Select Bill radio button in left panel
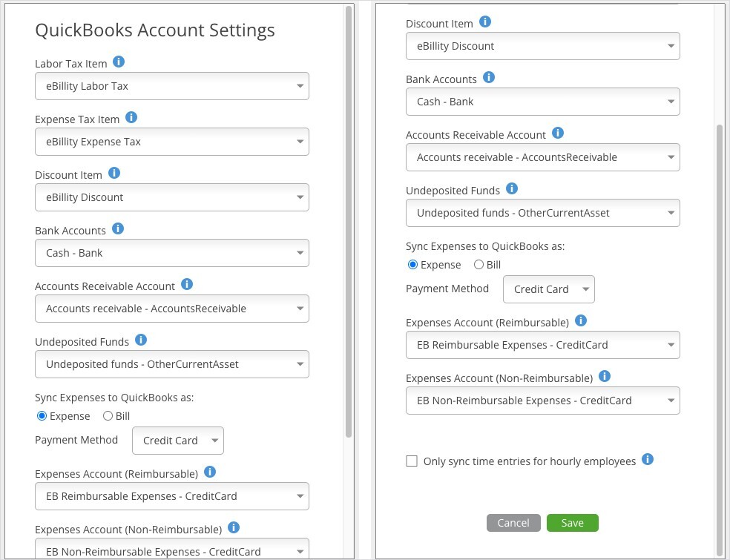The image size is (730, 560). click(x=108, y=416)
